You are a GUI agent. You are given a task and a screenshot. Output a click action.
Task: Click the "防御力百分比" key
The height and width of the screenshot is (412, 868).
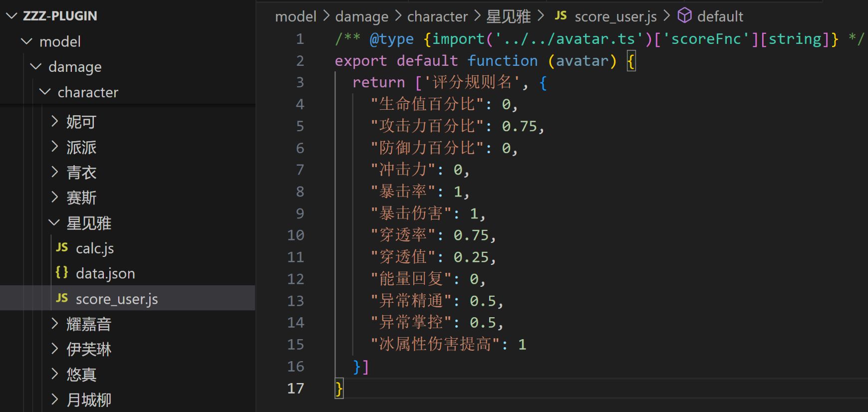pyautogui.click(x=427, y=148)
